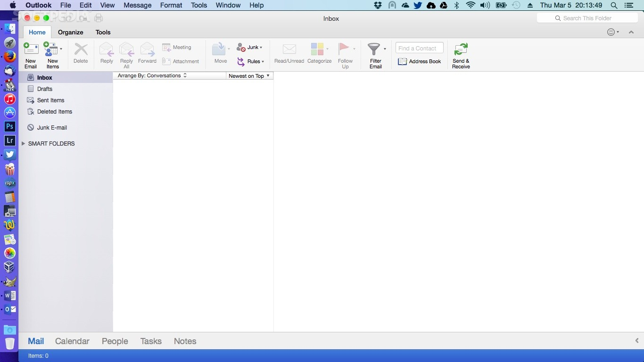Click the Categorize color icon

coord(317,49)
